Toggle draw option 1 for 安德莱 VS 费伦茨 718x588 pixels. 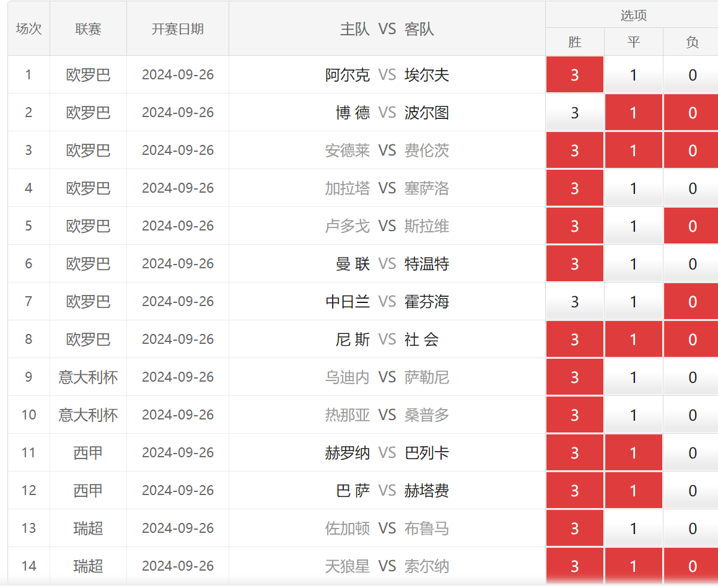(x=633, y=150)
